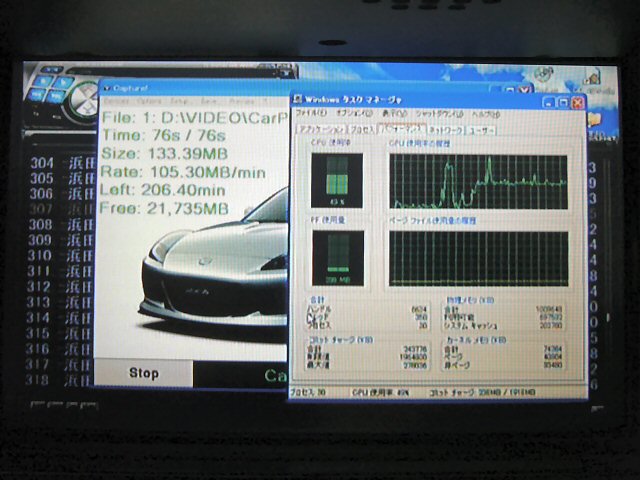Image resolution: width=640 pixels, height=480 pixels.
Task: Select playlist row 310 in the media player
Action: coord(60,256)
